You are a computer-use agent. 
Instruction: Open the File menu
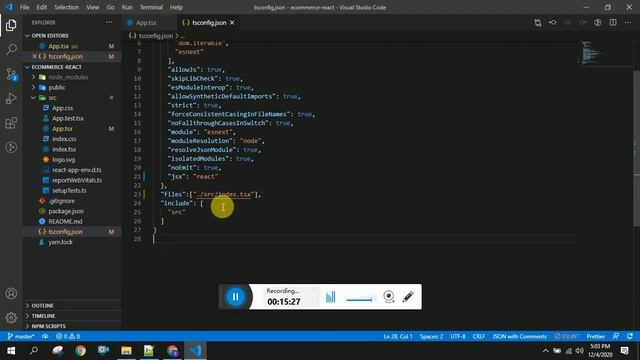24,7
